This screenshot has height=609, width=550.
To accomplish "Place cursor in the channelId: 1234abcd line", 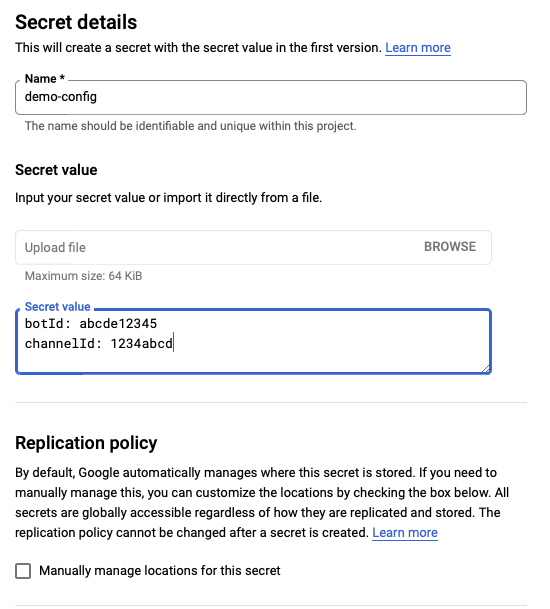I will click(99, 344).
